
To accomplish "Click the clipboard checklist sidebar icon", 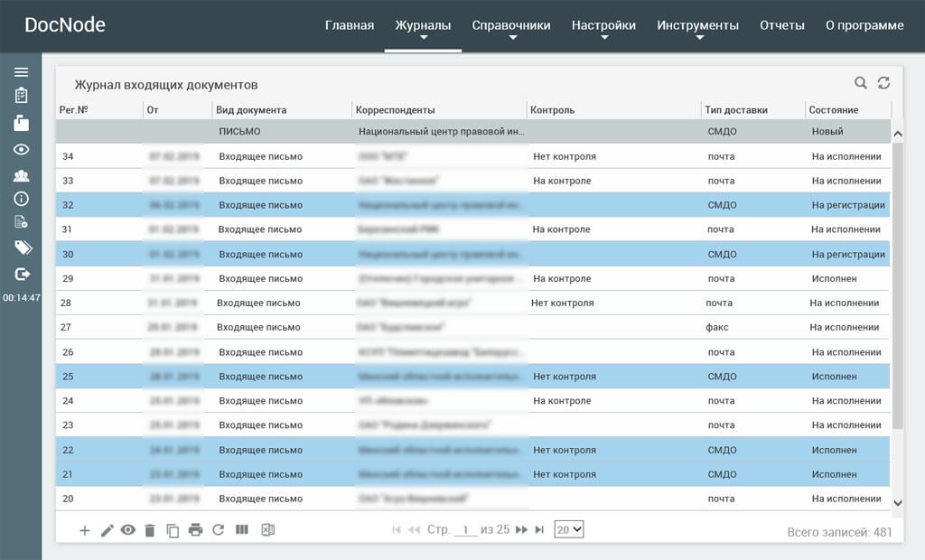I will (22, 96).
